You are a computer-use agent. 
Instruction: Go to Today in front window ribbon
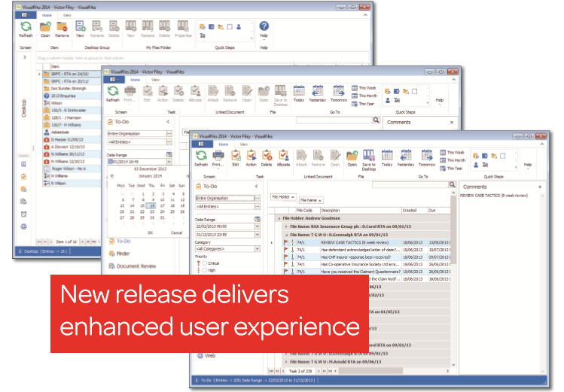387,159
